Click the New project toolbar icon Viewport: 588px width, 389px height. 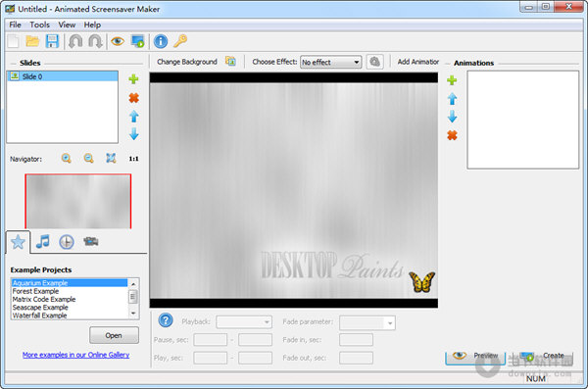14,41
